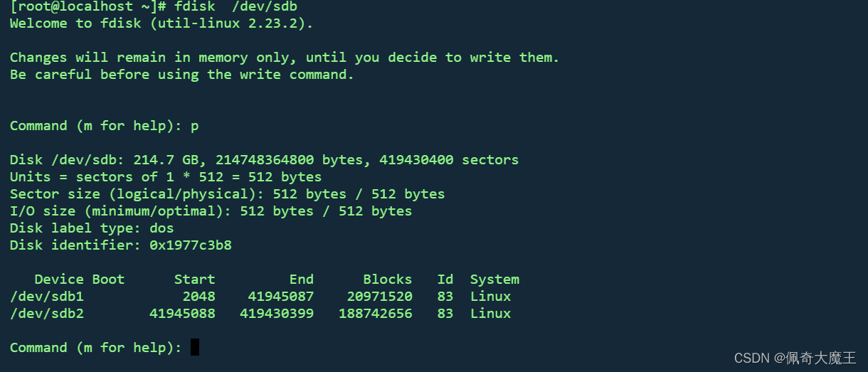Click the Start column header
Image resolution: width=868 pixels, height=372 pixels.
[194, 280]
